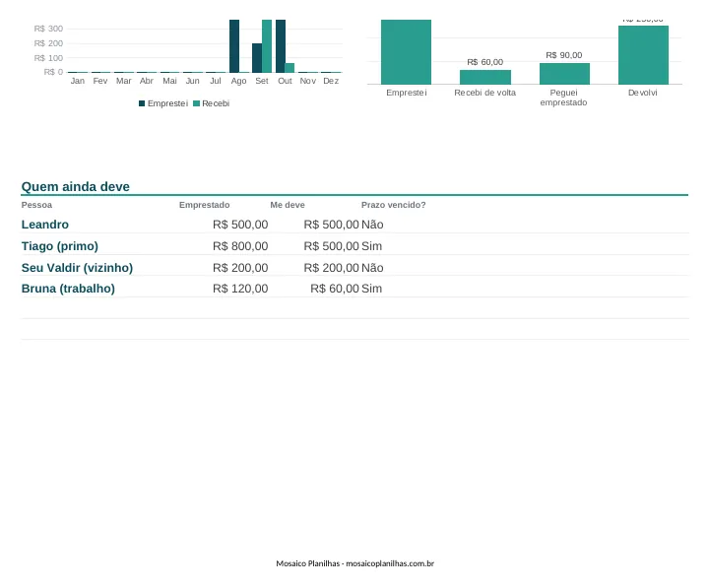Viewport: 708px width, 588px height.
Task: Select Bruna's Emprestado value R$ 120,00
Action: pyautogui.click(x=240, y=289)
